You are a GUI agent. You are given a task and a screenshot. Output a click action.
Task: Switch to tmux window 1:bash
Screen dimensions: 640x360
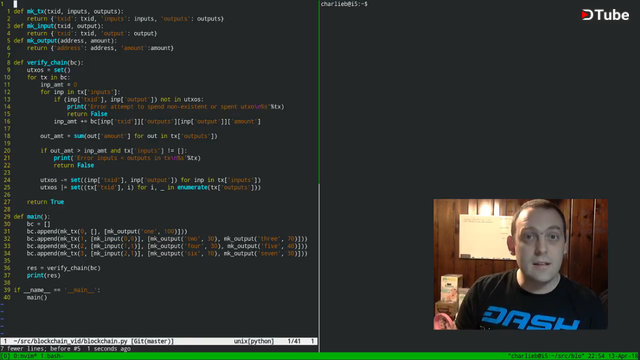coord(51,356)
